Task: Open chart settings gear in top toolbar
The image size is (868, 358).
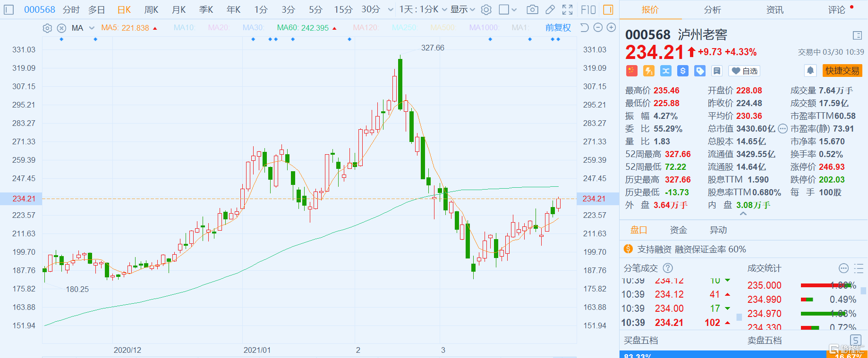Action: 486,9
